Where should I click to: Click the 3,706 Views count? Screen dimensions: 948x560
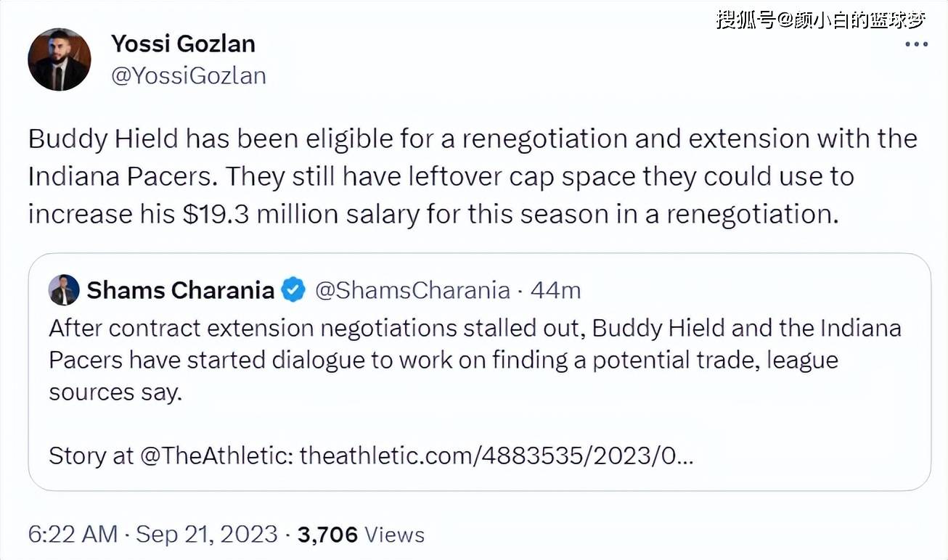[x=361, y=535]
